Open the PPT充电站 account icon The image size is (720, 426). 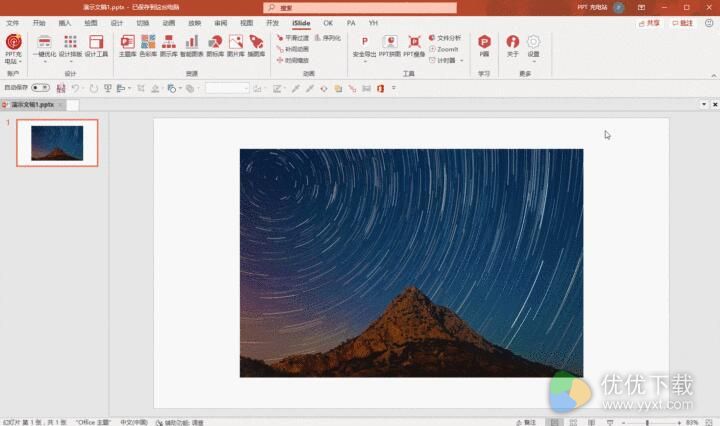coord(13,42)
